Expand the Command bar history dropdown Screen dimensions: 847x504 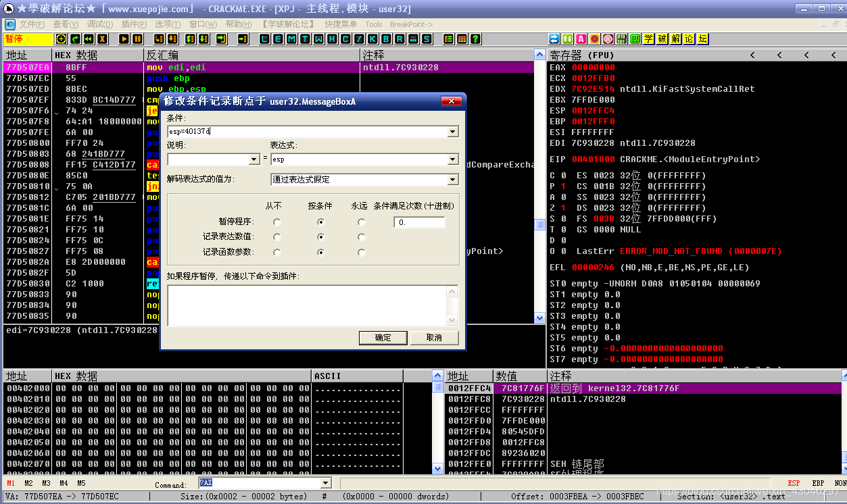[326, 483]
